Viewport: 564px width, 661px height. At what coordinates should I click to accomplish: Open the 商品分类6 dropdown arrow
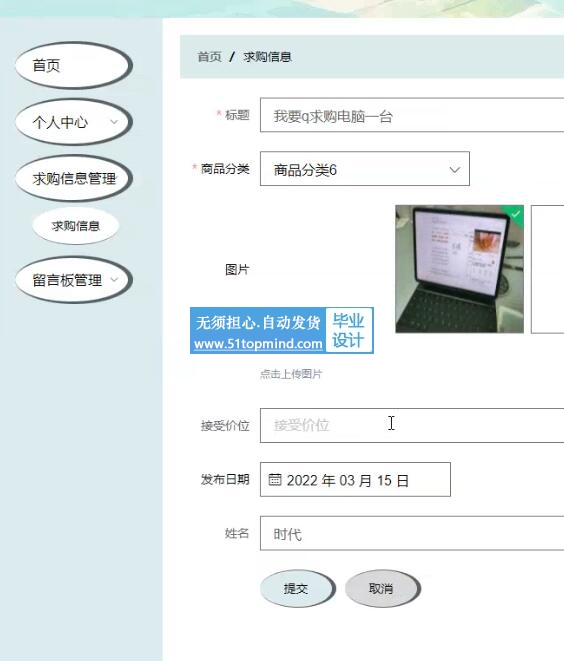454,169
